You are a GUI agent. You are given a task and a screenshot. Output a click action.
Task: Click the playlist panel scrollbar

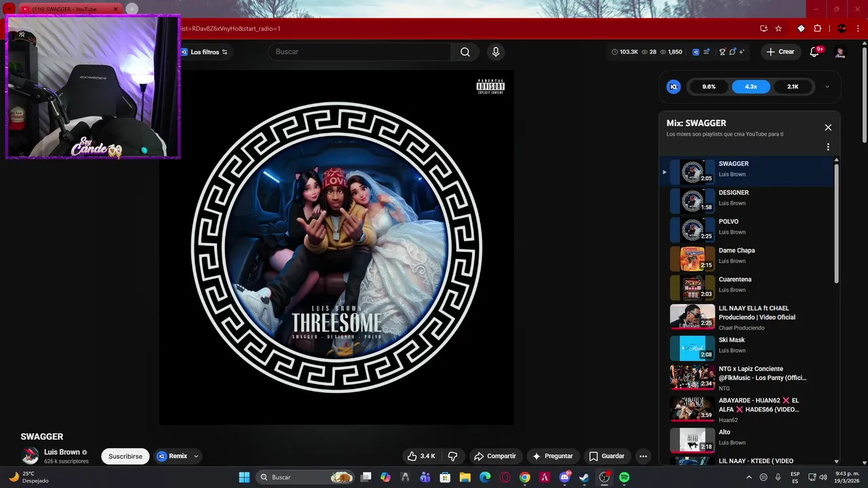(836, 224)
